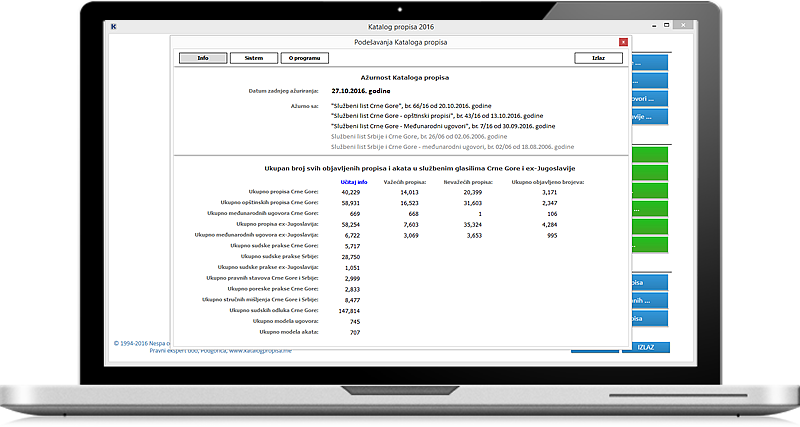Click the "Ažurnost Kataloga propisa" heading
The width and height of the screenshot is (800, 427).
pyautogui.click(x=405, y=78)
